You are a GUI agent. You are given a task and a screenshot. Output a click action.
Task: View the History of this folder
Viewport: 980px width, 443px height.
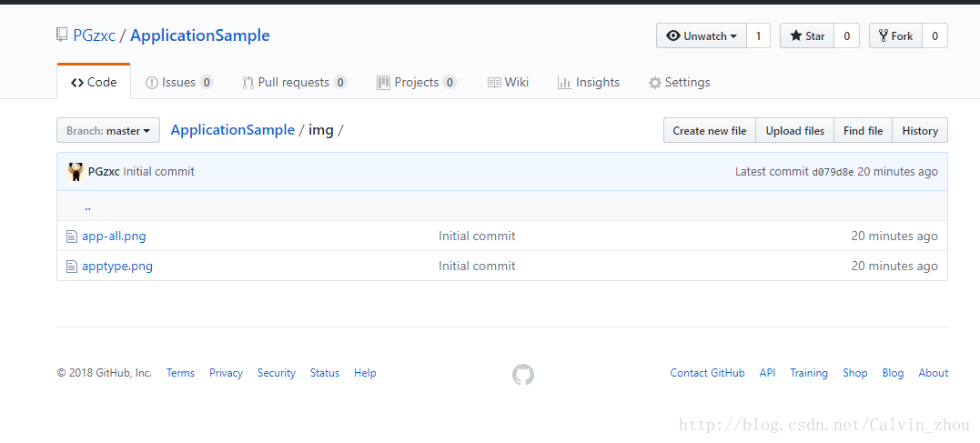coord(920,131)
